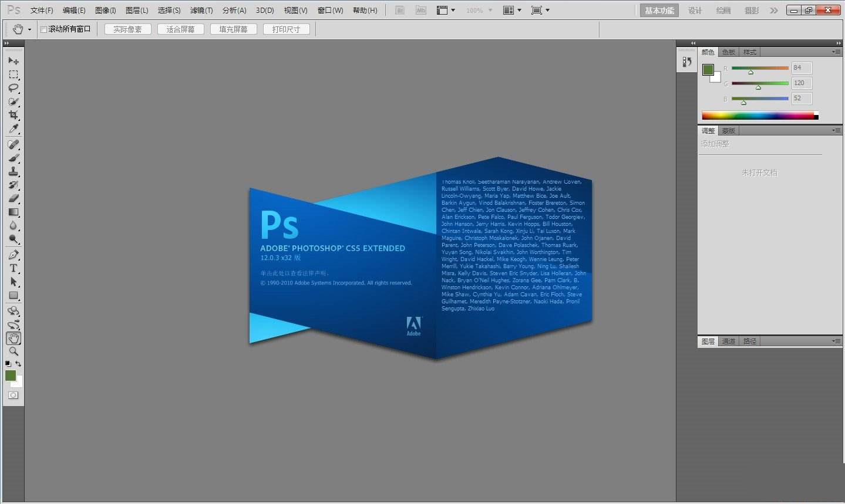
Task: Open the 图层(L) menu
Action: click(x=137, y=10)
